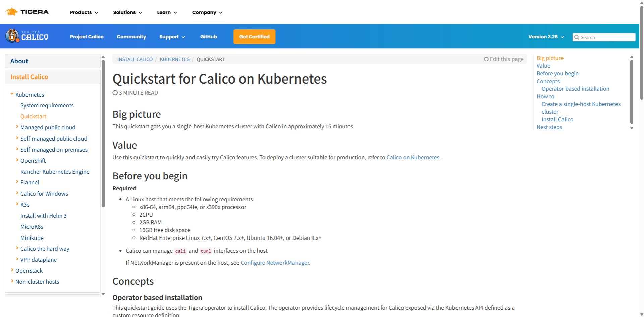Jump to Install Calico in contents list
The image size is (644, 317).
point(557,119)
